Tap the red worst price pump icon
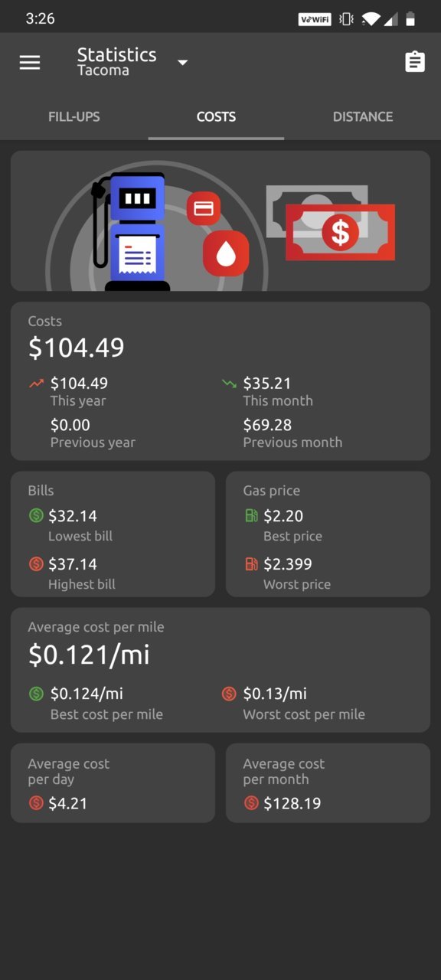 (x=251, y=564)
